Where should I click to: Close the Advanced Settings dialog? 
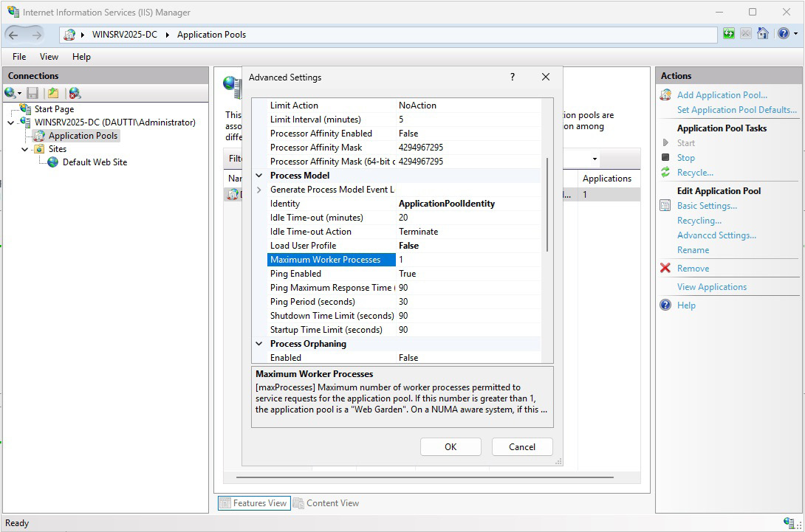click(x=546, y=77)
